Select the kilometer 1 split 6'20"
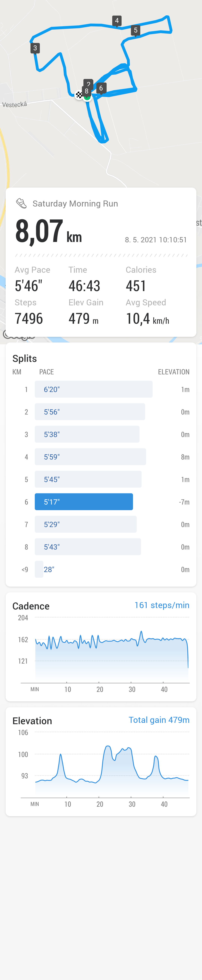The height and width of the screenshot is (980, 202). coord(94,389)
